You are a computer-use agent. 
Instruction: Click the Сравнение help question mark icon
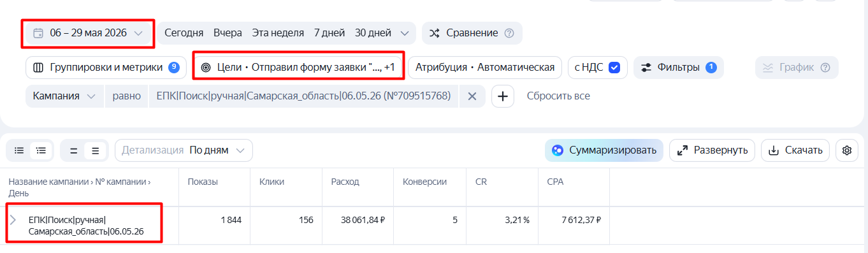(509, 33)
